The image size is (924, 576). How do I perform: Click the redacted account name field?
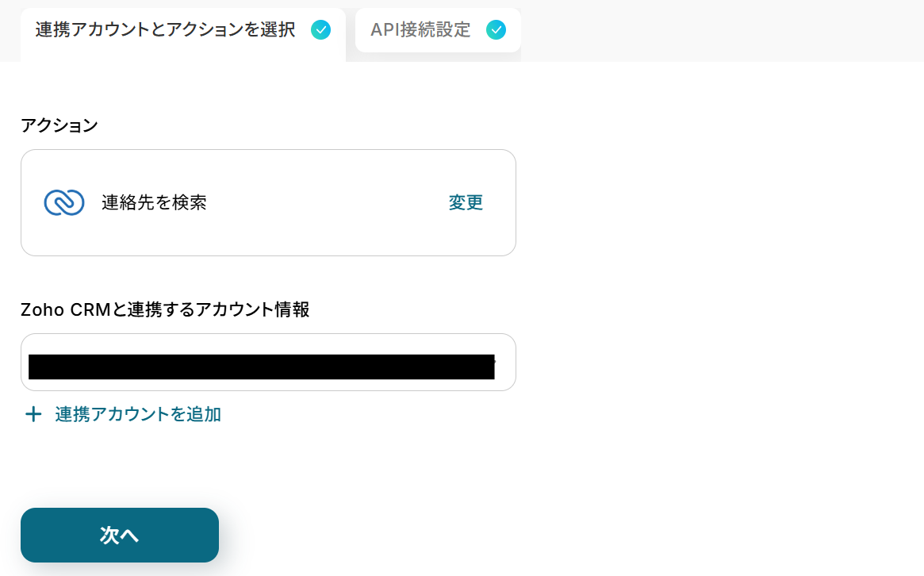[x=262, y=367]
